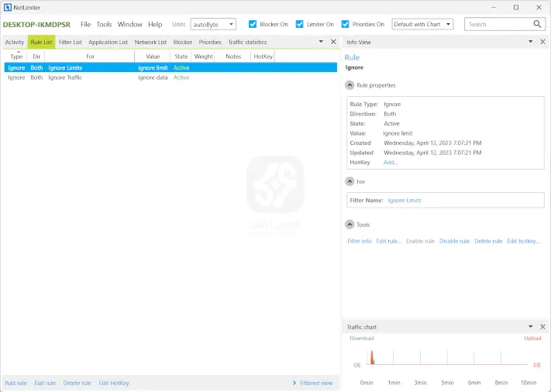The image size is (551, 392).
Task: Toggle the Blocker On checkbox
Action: coord(253,24)
